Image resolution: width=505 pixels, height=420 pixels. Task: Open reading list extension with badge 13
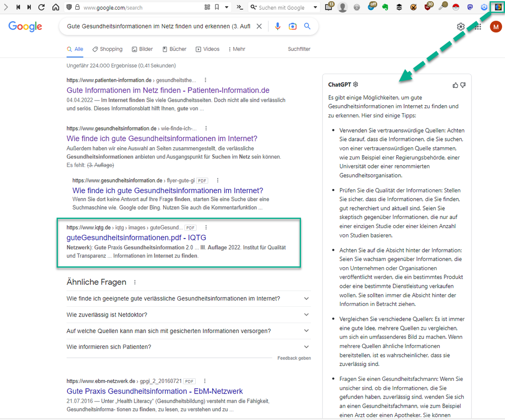(330, 7)
